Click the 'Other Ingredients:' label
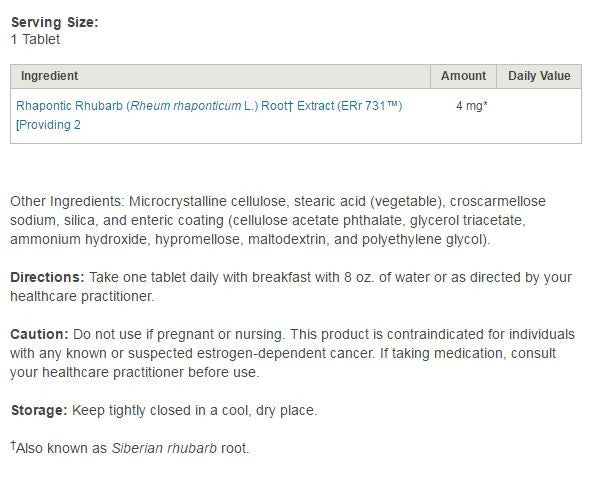590x481 pixels. 67,201
